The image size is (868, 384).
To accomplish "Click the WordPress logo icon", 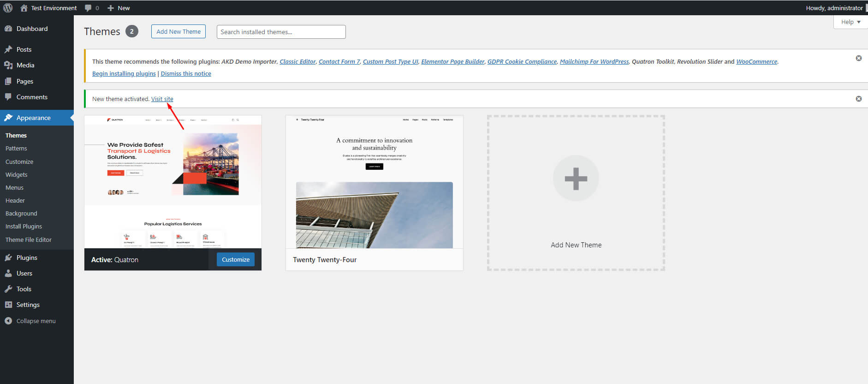I will [8, 8].
